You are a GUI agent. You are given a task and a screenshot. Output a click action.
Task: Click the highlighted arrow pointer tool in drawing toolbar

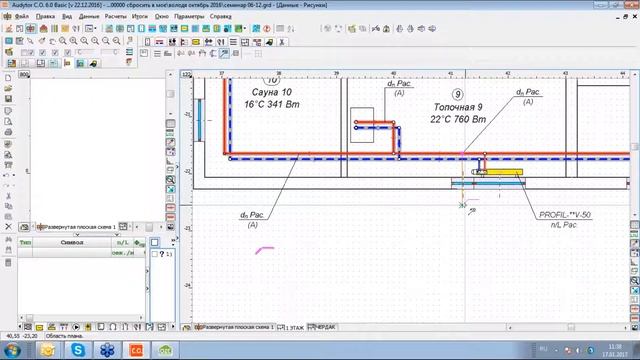[x=224, y=53]
